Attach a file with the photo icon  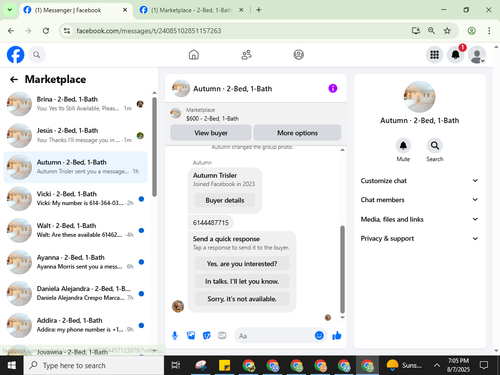point(191,336)
